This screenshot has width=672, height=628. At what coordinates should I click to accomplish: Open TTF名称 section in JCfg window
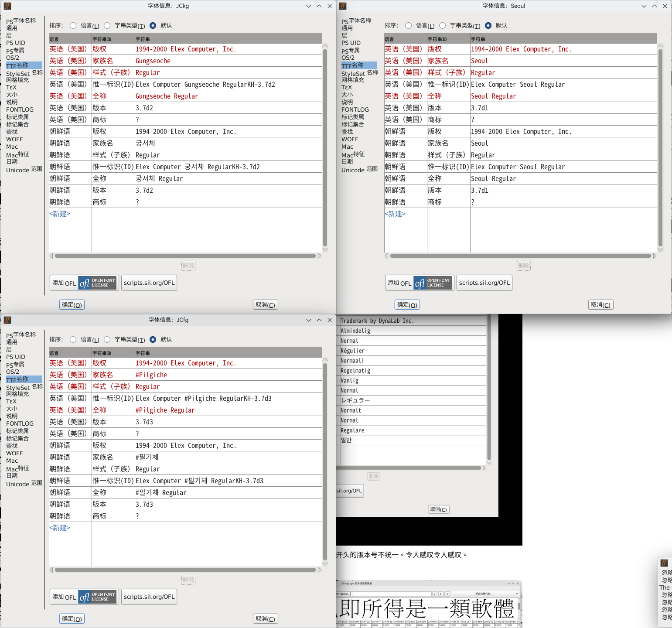[24, 379]
